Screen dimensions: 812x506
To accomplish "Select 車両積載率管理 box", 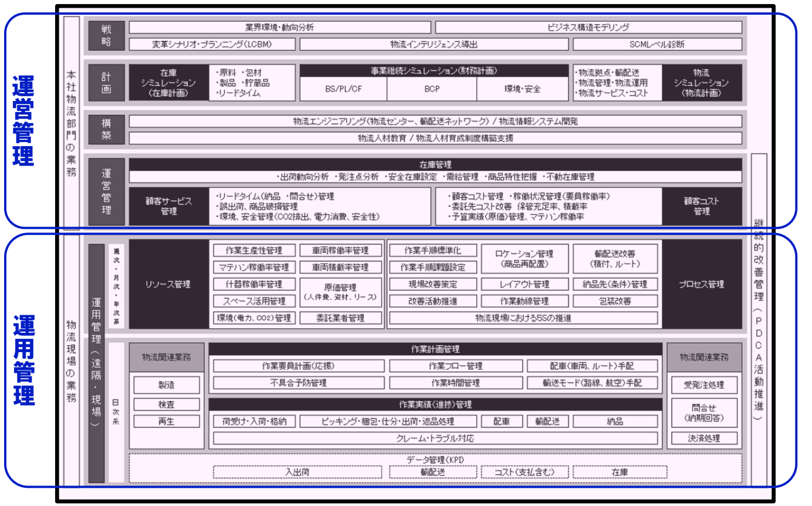I will click(x=341, y=267).
